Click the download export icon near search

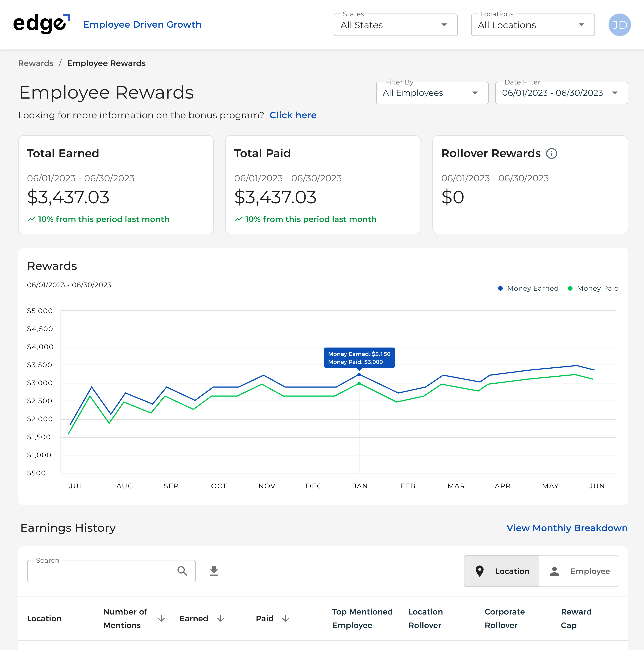214,571
